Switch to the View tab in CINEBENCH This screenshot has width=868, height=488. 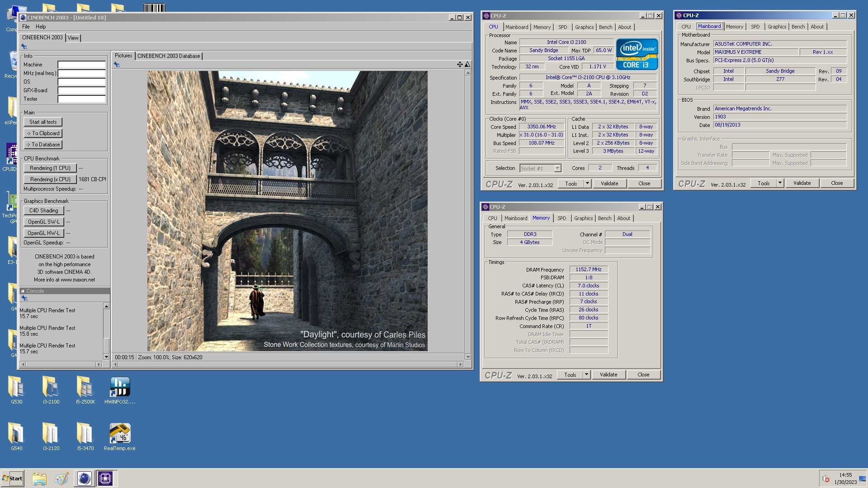tap(73, 38)
